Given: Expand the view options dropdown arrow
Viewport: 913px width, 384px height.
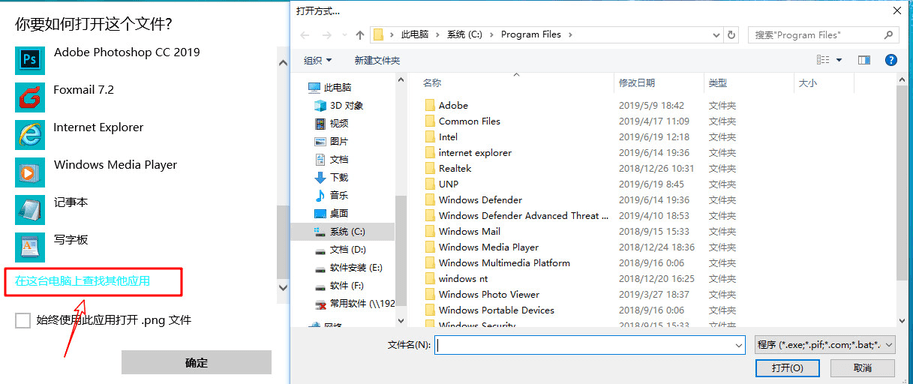Looking at the screenshot, I should [x=839, y=60].
